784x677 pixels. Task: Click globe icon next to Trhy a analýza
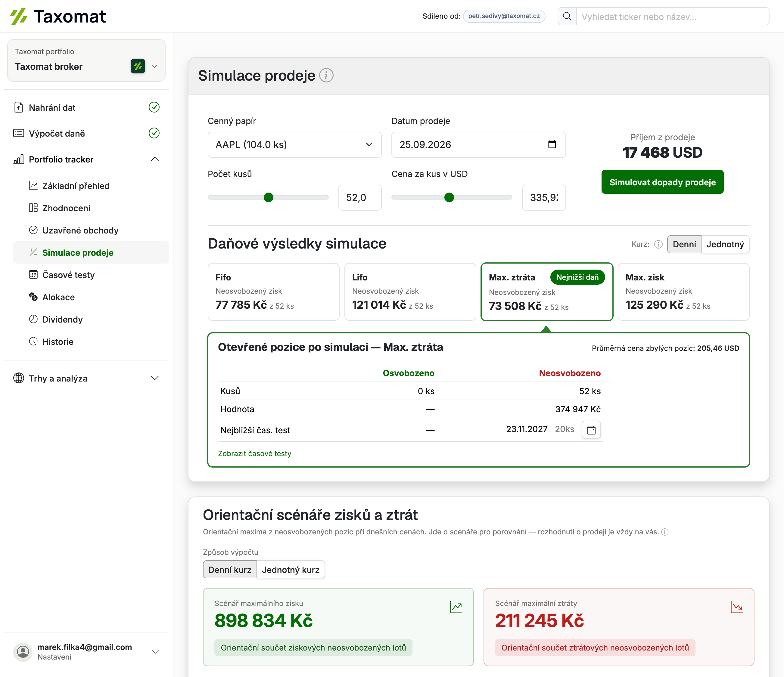[19, 378]
